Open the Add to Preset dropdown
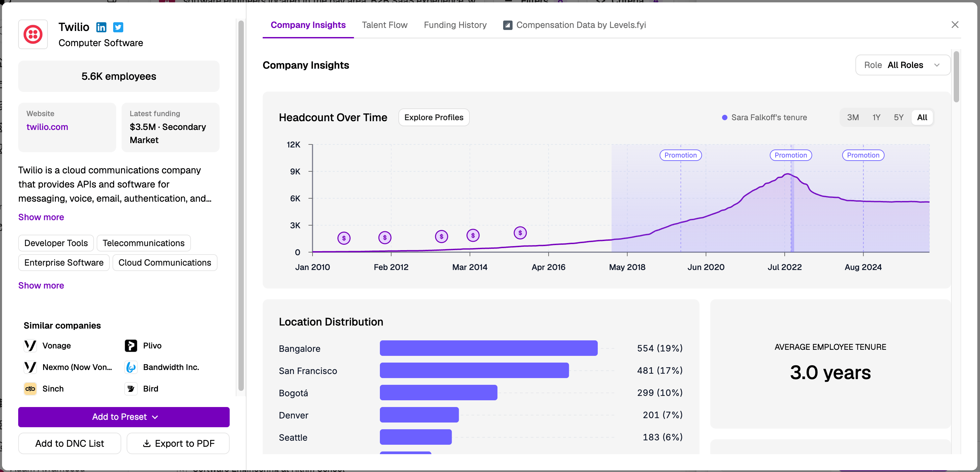The image size is (980, 472). [124, 417]
